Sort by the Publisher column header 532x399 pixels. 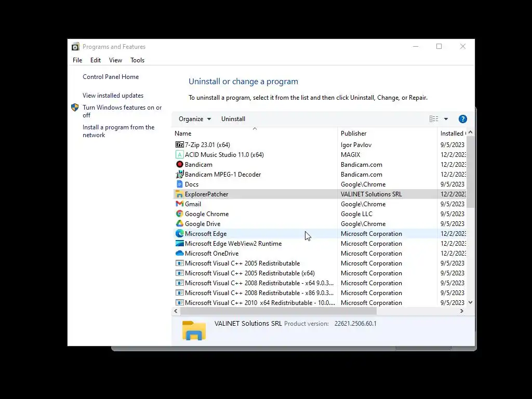coord(387,134)
